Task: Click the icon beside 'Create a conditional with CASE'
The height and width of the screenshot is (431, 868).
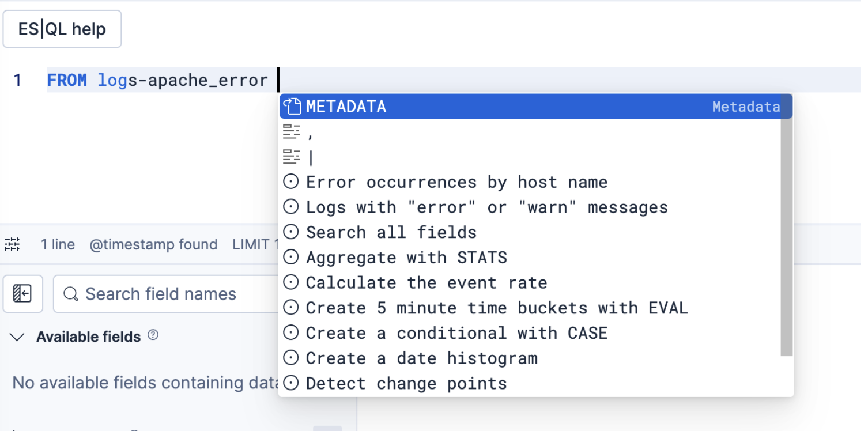Action: 292,333
